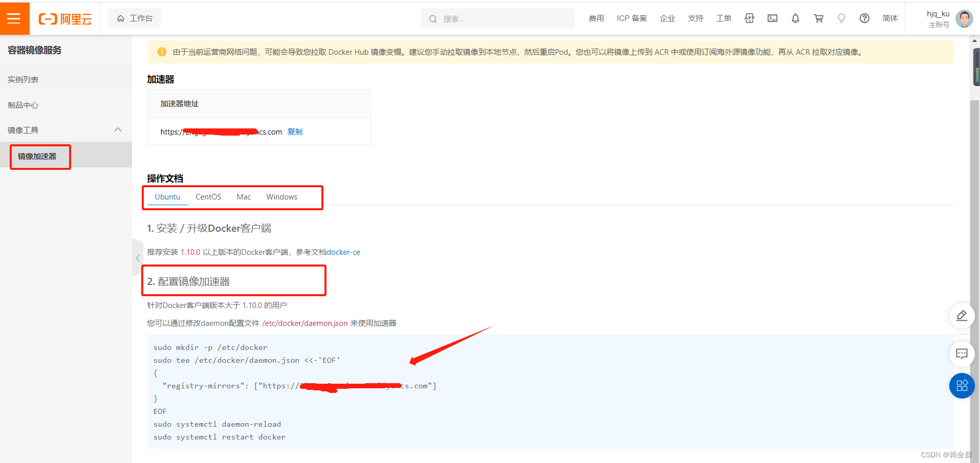Open the hamburger navigation menu
The height and width of the screenshot is (463, 980).
tap(14, 18)
